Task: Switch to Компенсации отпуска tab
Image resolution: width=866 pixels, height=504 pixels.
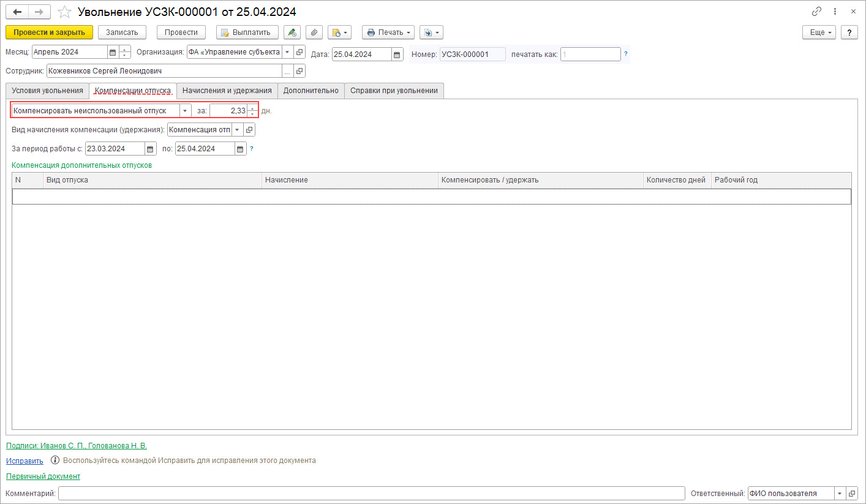Action: click(133, 91)
